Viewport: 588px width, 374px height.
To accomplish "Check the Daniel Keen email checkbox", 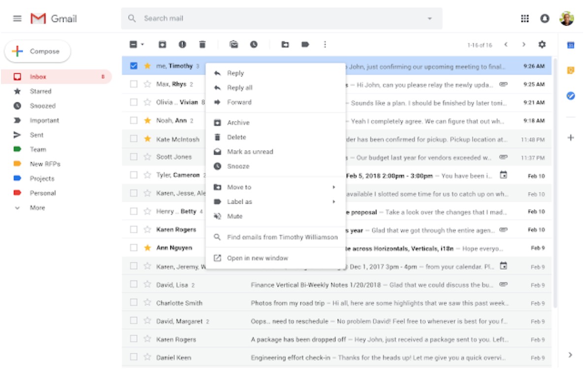I will coord(133,357).
